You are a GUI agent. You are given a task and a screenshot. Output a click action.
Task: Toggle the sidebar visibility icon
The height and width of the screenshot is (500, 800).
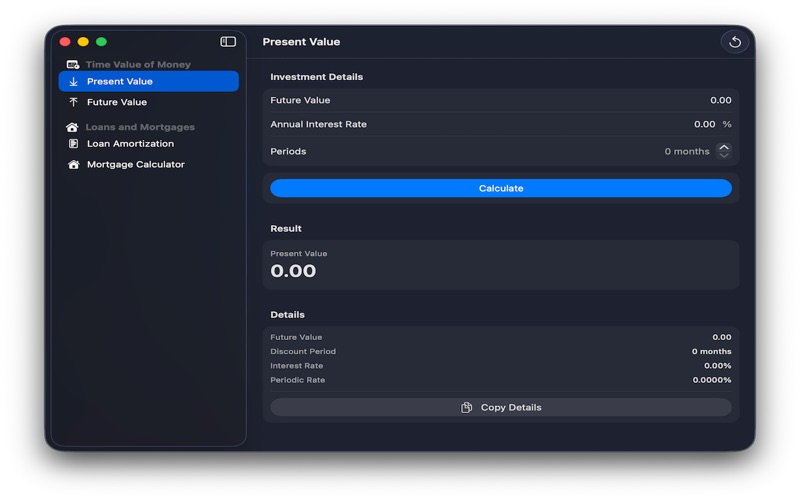(x=228, y=42)
